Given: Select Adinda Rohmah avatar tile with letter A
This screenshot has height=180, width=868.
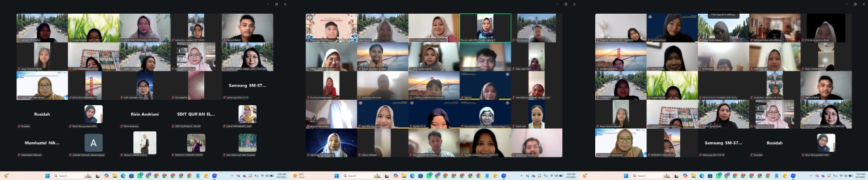Looking at the screenshot, I should [x=94, y=143].
